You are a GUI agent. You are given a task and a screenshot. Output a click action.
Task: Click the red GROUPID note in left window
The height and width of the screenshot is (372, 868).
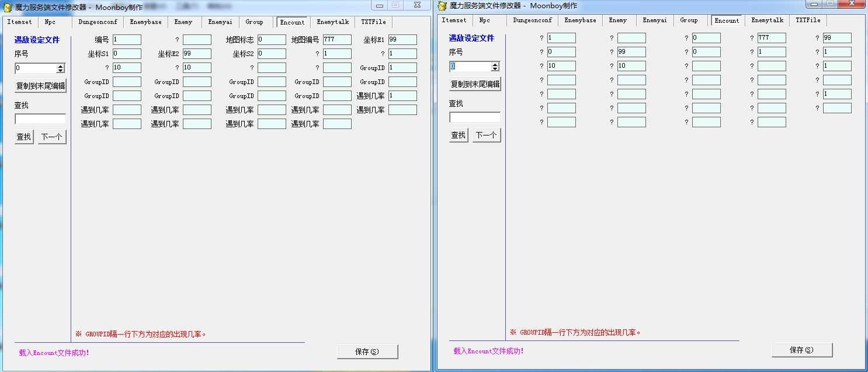pos(141,335)
